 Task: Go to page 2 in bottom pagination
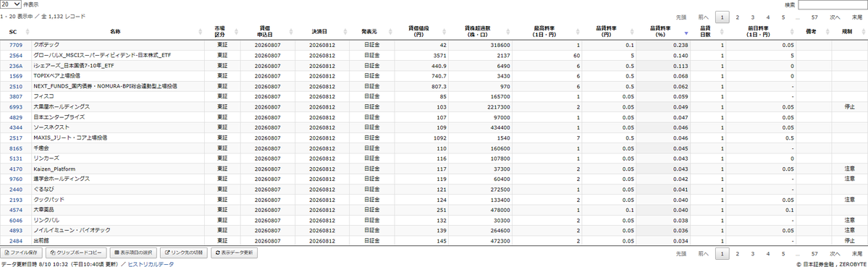pyautogui.click(x=738, y=253)
